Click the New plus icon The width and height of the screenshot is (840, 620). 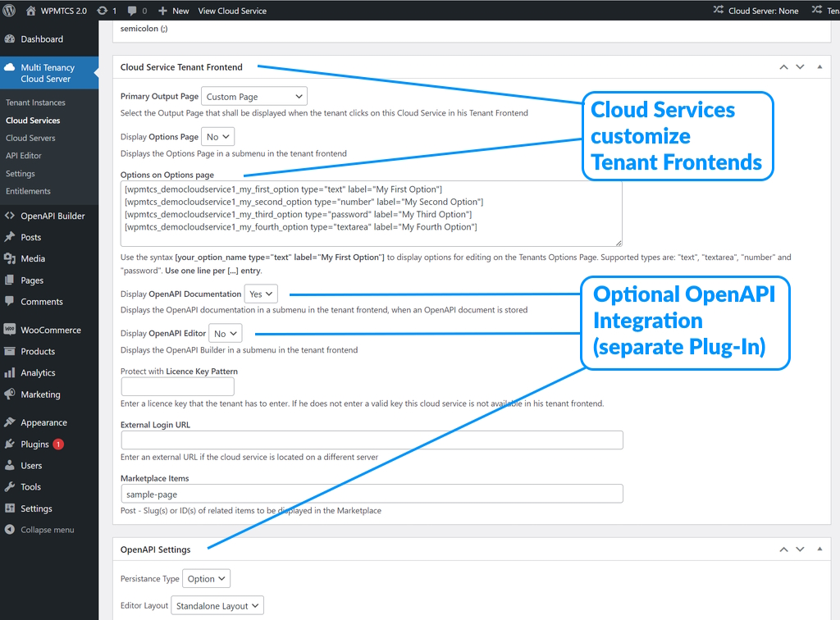pos(163,11)
